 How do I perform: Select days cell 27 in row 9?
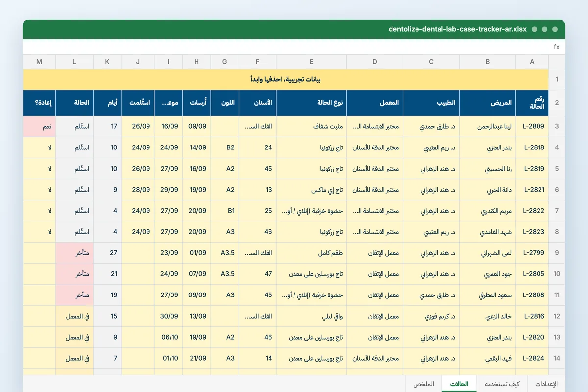(107, 253)
